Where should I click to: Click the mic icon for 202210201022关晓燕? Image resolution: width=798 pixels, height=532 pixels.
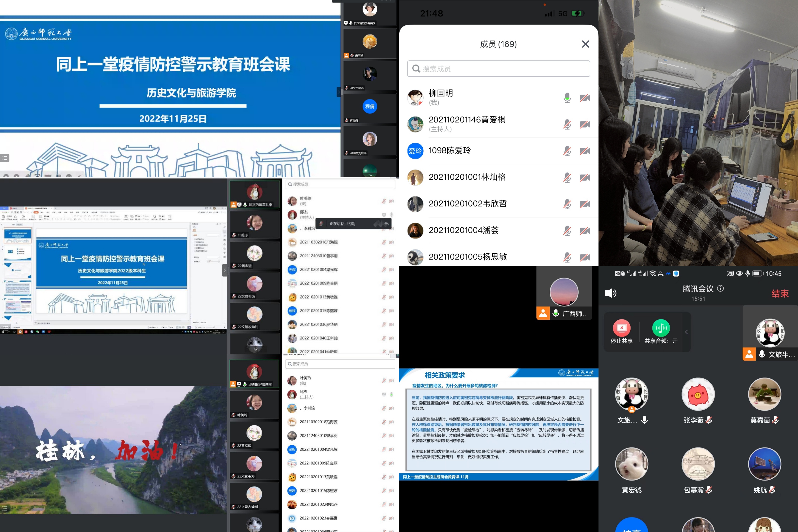click(x=384, y=504)
